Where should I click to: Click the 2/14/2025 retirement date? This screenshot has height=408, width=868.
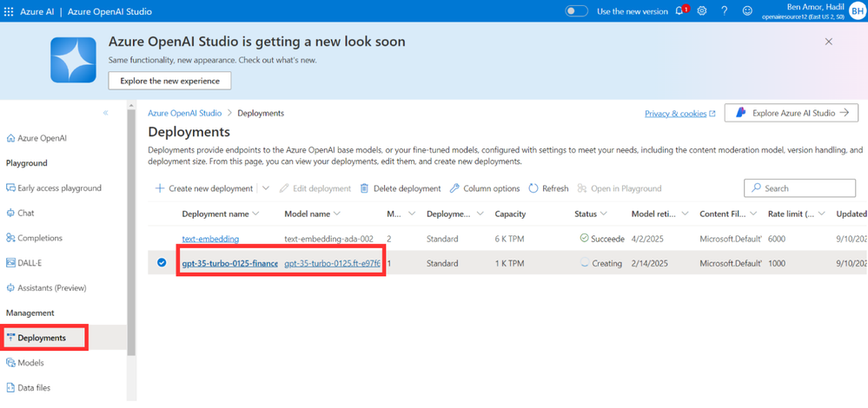[649, 264]
